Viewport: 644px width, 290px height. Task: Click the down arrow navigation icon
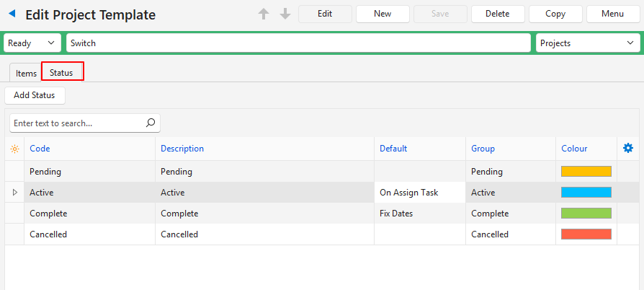(285, 14)
